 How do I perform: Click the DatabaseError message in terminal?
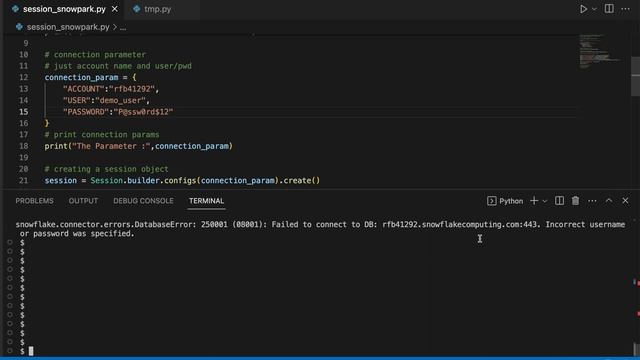coord(320,229)
